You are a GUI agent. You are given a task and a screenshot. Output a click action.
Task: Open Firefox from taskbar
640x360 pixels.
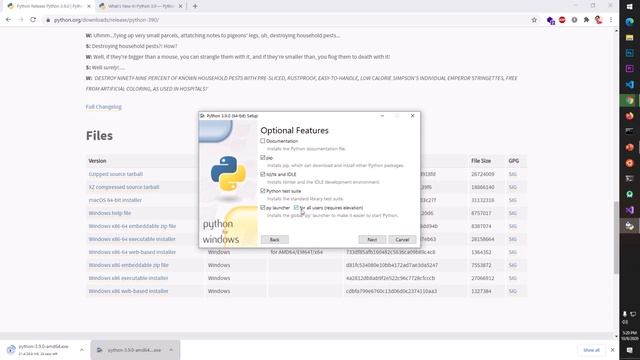click(629, 116)
